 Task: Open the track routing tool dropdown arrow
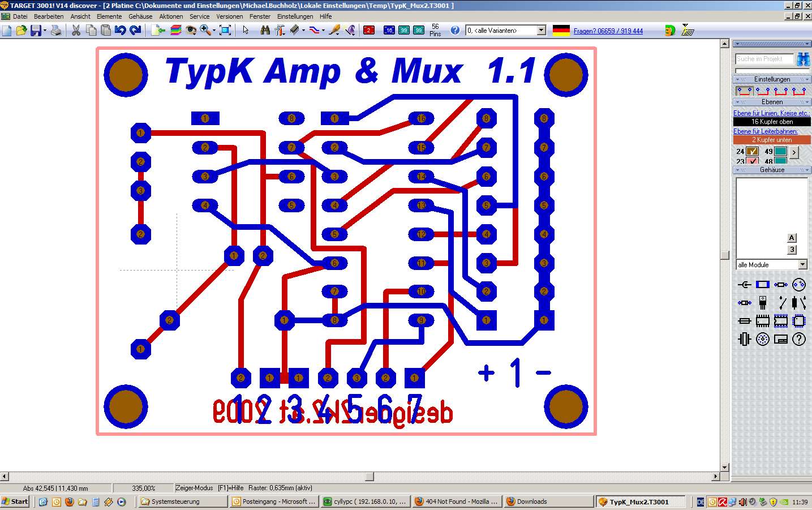point(323,31)
